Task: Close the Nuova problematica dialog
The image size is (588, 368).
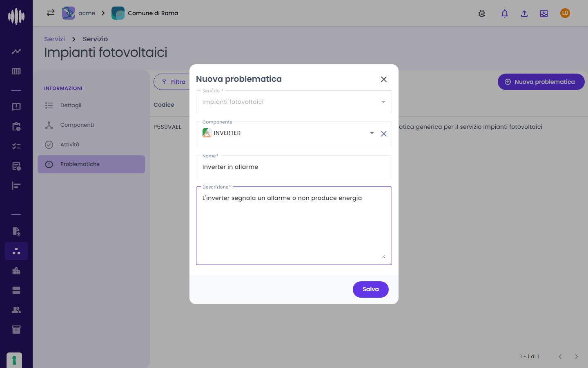Action: [384, 79]
